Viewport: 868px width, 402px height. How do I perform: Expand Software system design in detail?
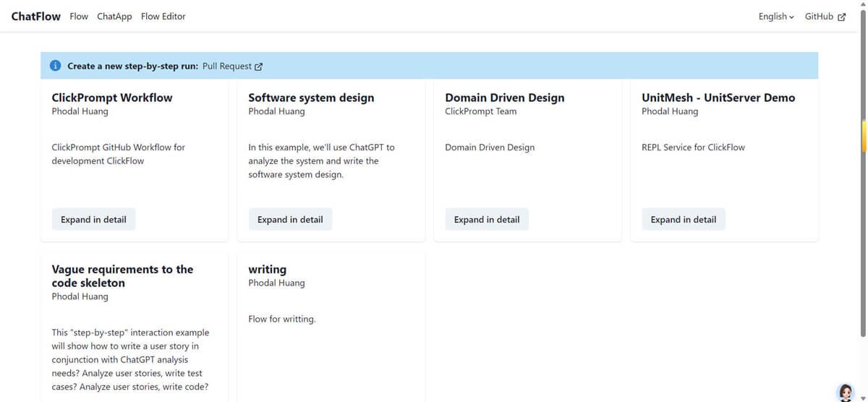pyautogui.click(x=290, y=220)
